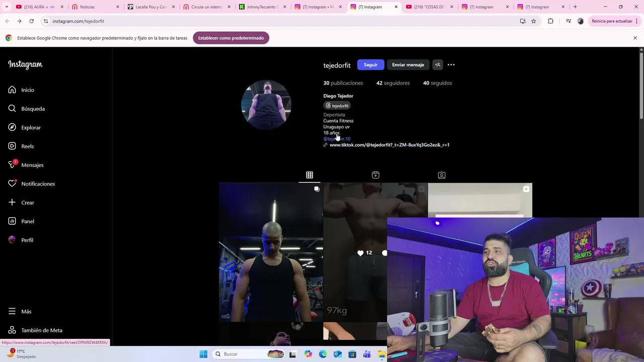Image resolution: width=644 pixels, height=362 pixels.
Task: Click Crear to make a new post
Action: click(x=21, y=203)
